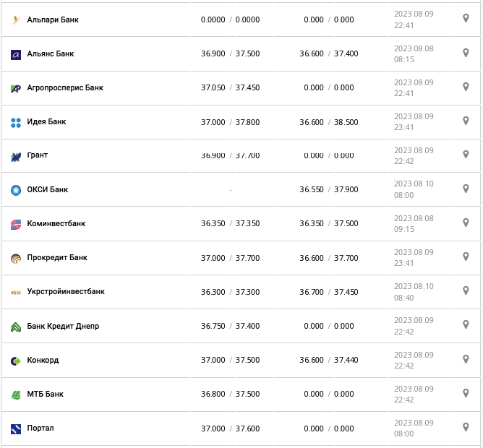Open location pin for Альянс Банк
This screenshot has height=448, width=483.
tap(466, 53)
